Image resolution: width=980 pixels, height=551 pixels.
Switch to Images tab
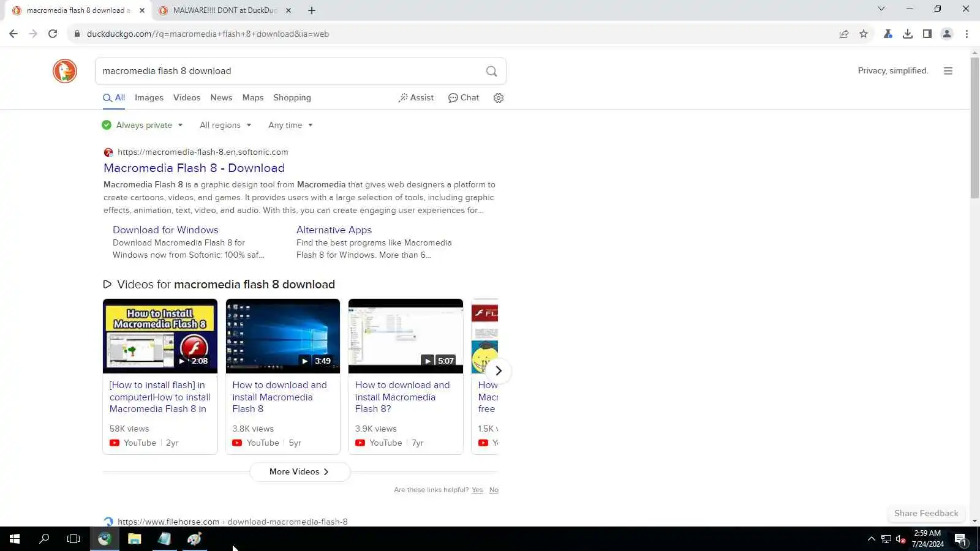(149, 98)
